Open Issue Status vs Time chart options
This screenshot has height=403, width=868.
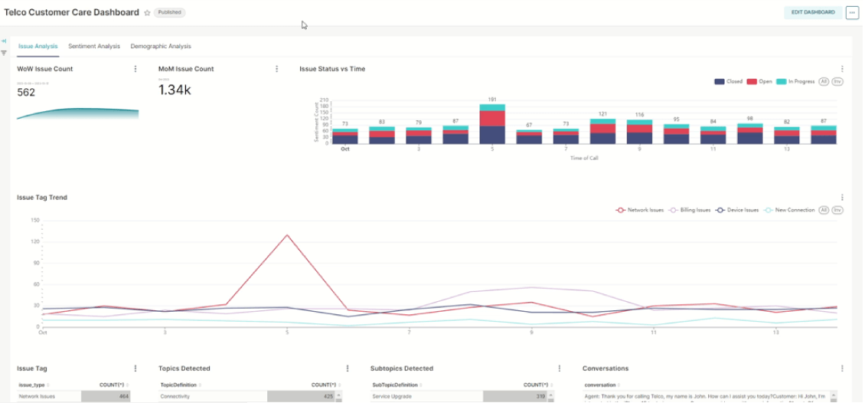point(842,69)
